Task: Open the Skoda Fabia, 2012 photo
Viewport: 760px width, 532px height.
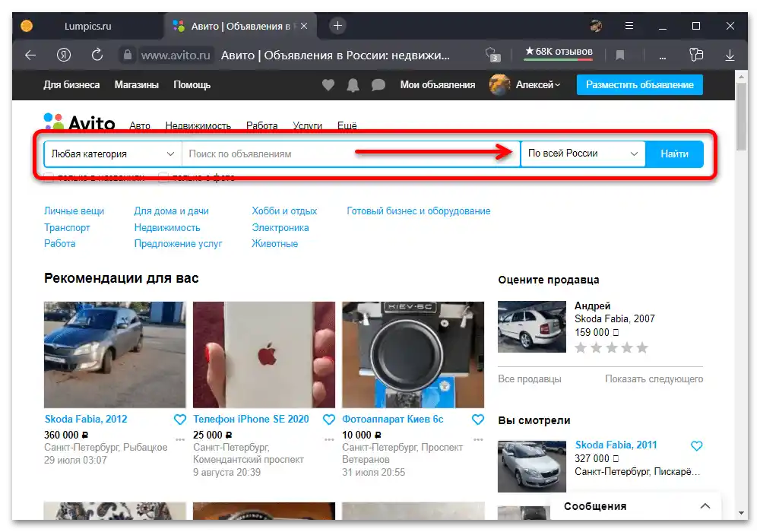Action: [x=115, y=355]
